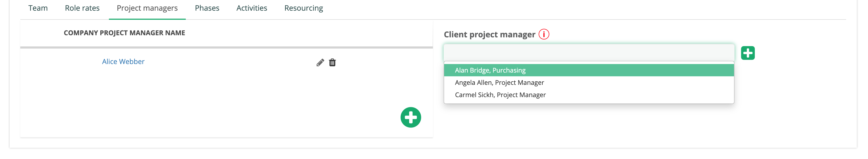
Task: Click the square green plus next to client field
Action: click(x=747, y=53)
